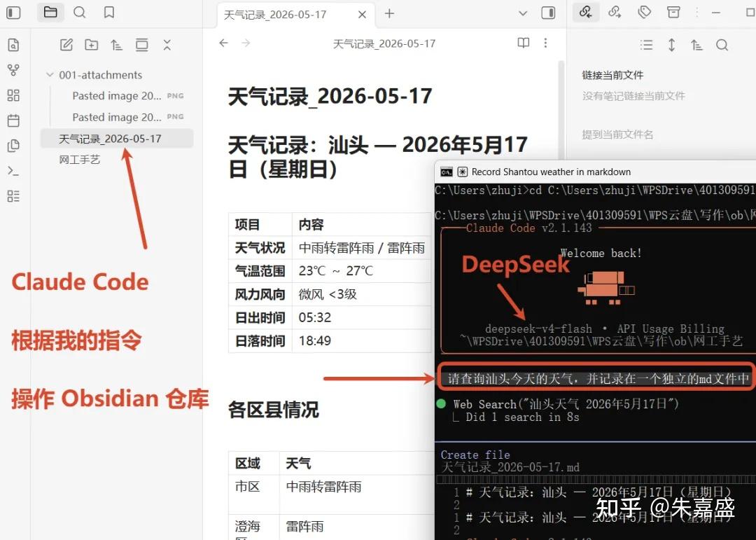This screenshot has height=540, width=756.
Task: Open the outgoing links tab
Action: [615, 12]
